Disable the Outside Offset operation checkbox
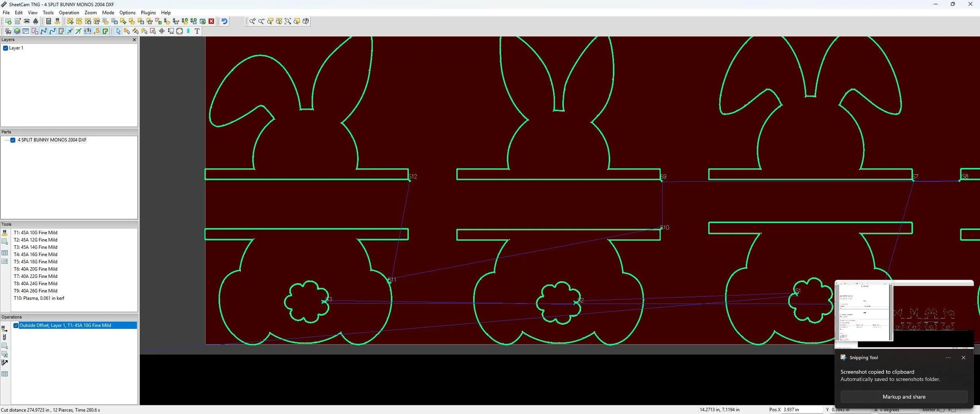The width and height of the screenshot is (980, 414). coord(16,325)
